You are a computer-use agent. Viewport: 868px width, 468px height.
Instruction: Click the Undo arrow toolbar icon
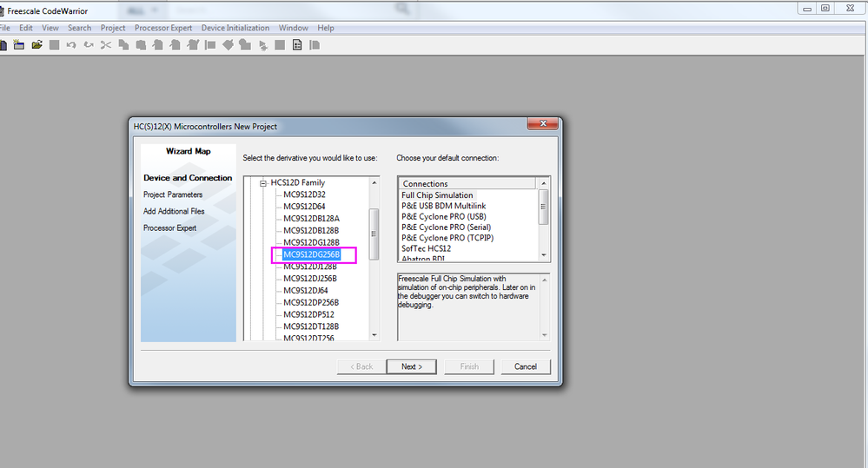(x=71, y=45)
